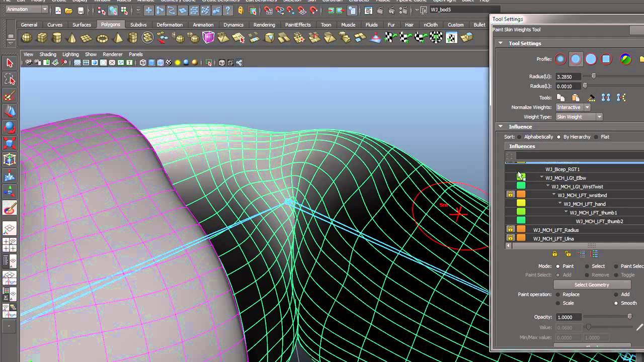Select the WJ_Bicep_RGT1 influence

(x=562, y=169)
